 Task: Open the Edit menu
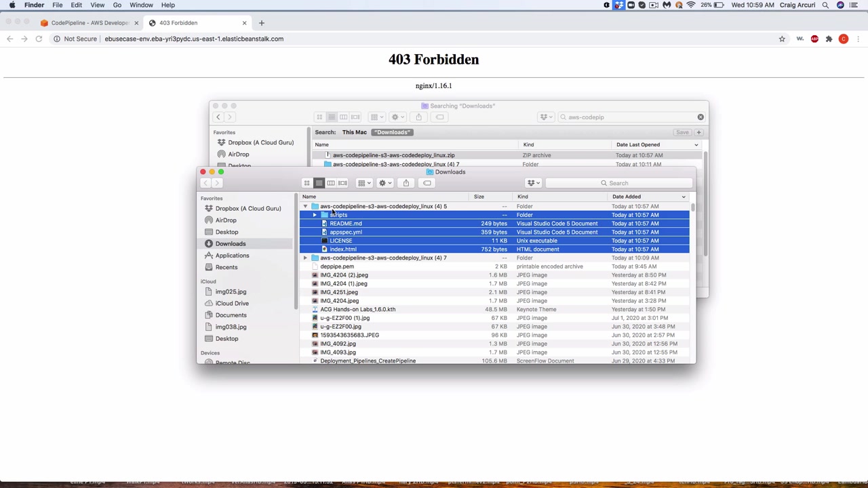(77, 5)
